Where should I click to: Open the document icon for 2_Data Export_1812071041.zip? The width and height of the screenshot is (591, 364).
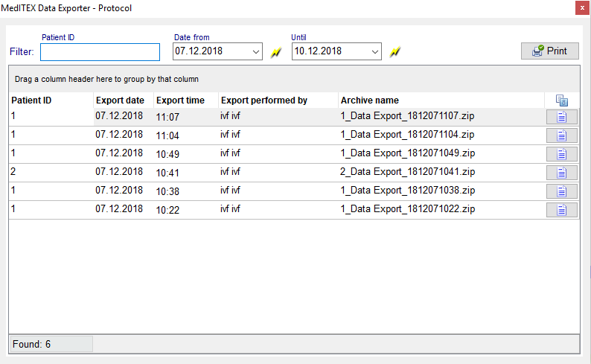562,173
